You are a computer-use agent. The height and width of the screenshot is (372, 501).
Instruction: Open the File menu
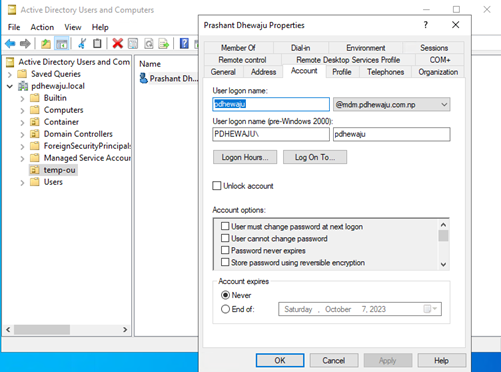[x=14, y=27]
